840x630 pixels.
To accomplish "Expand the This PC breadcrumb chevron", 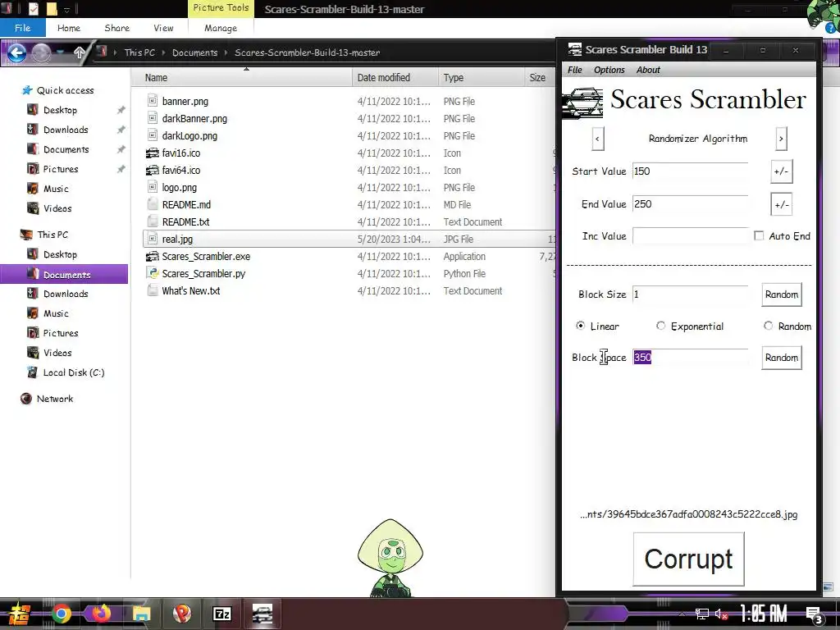I will pyautogui.click(x=163, y=52).
